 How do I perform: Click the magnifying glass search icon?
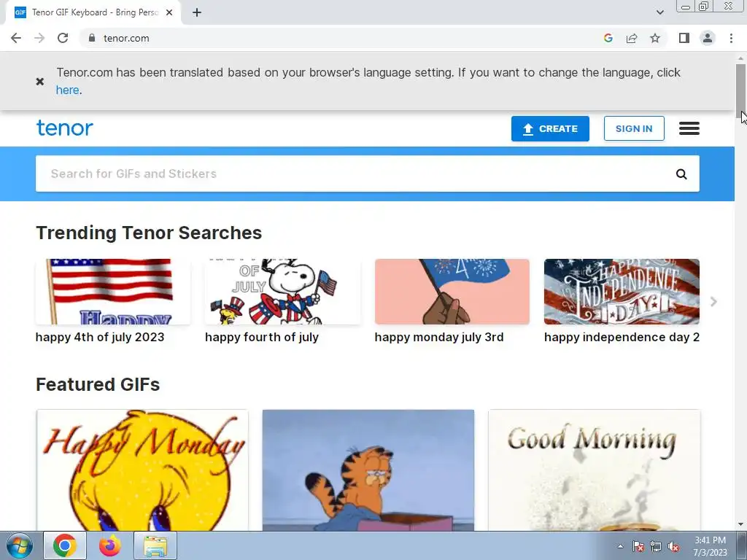click(x=681, y=174)
